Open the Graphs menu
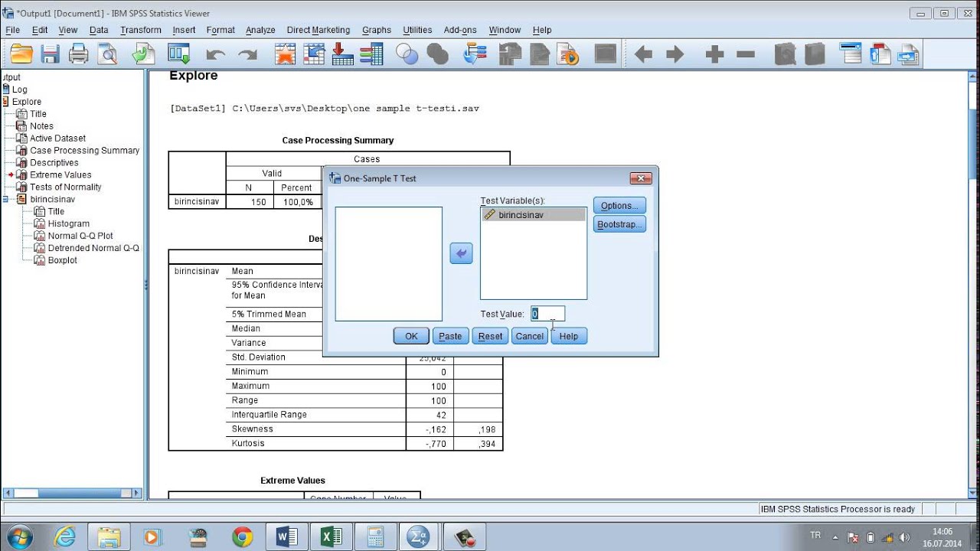 [377, 30]
